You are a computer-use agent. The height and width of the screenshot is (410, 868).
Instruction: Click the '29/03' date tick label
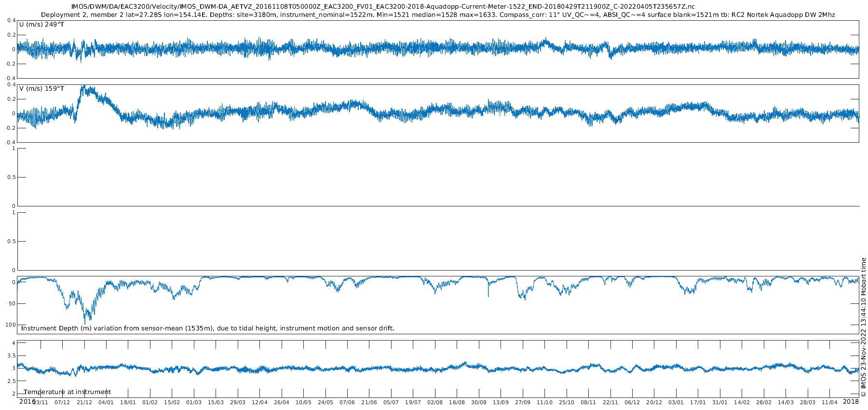click(238, 402)
